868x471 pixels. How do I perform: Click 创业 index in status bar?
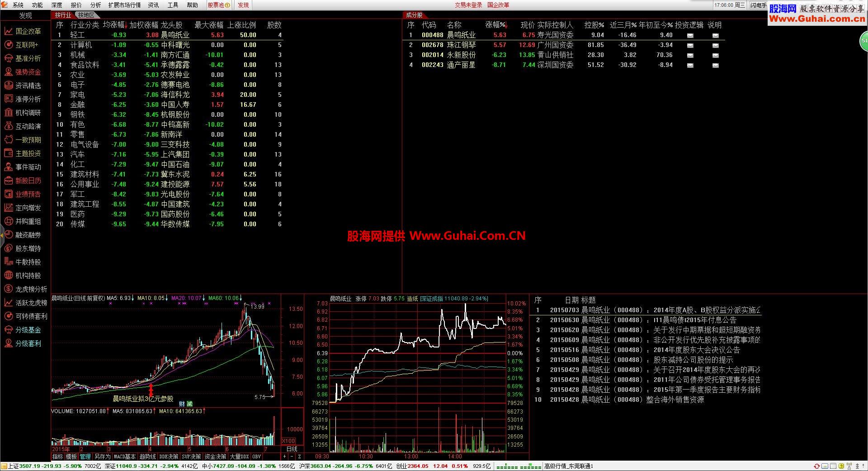pos(443,466)
